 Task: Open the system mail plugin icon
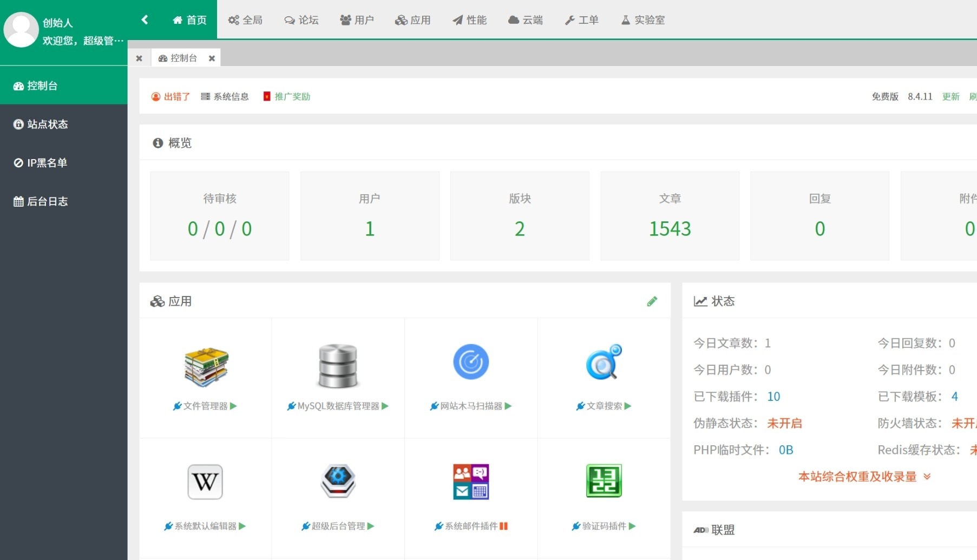coord(471,482)
